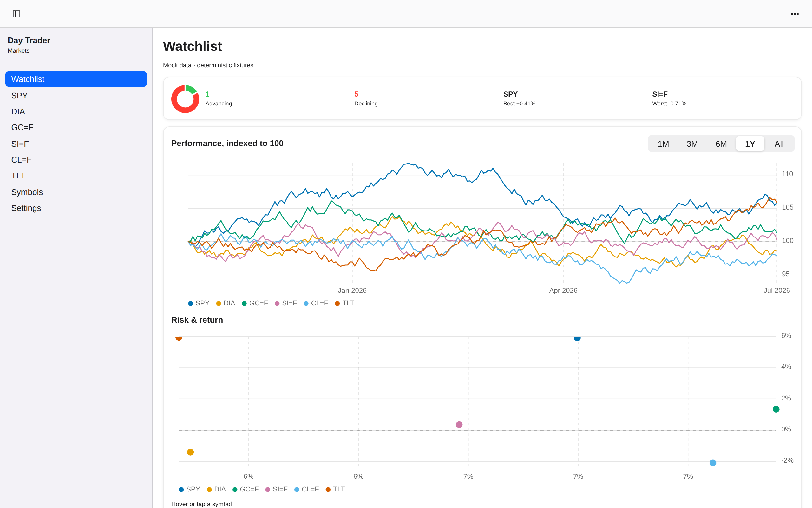Toggle SI=F in performance chart legend
Viewport: 812px width, 508px height.
coord(286,304)
